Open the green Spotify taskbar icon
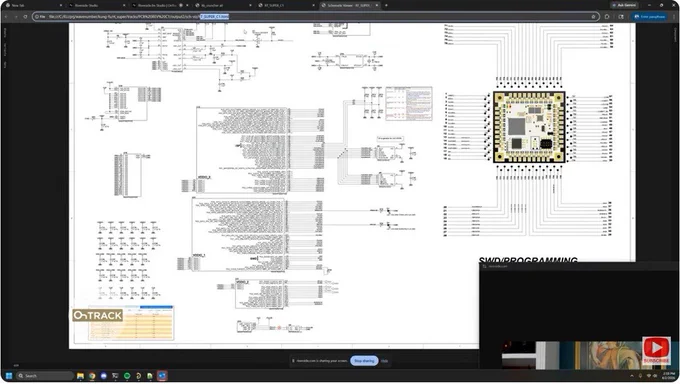 tap(127, 375)
